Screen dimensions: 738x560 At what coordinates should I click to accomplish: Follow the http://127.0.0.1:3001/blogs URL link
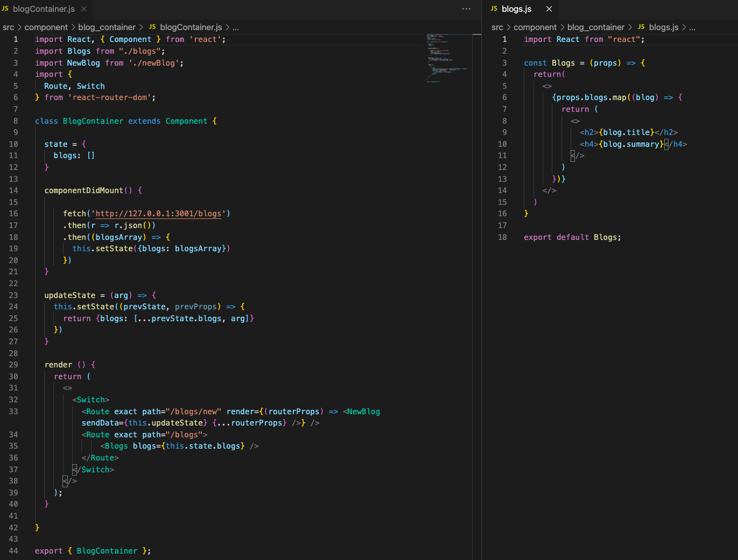click(x=158, y=214)
